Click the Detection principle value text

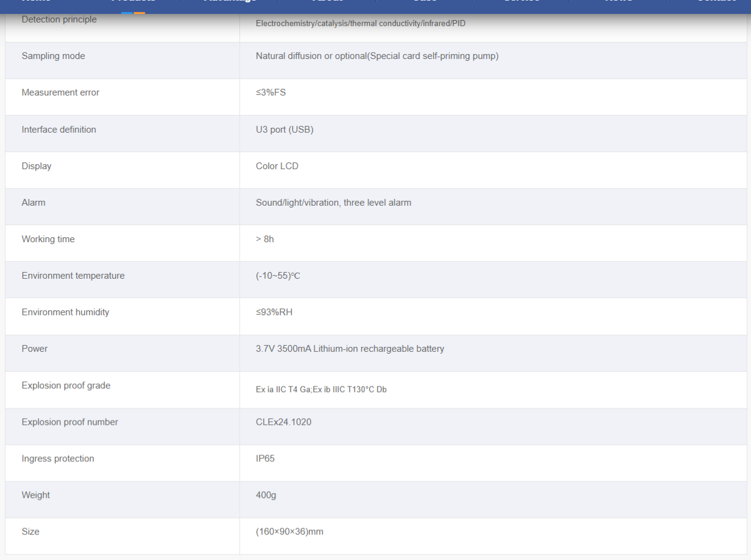pyautogui.click(x=361, y=24)
